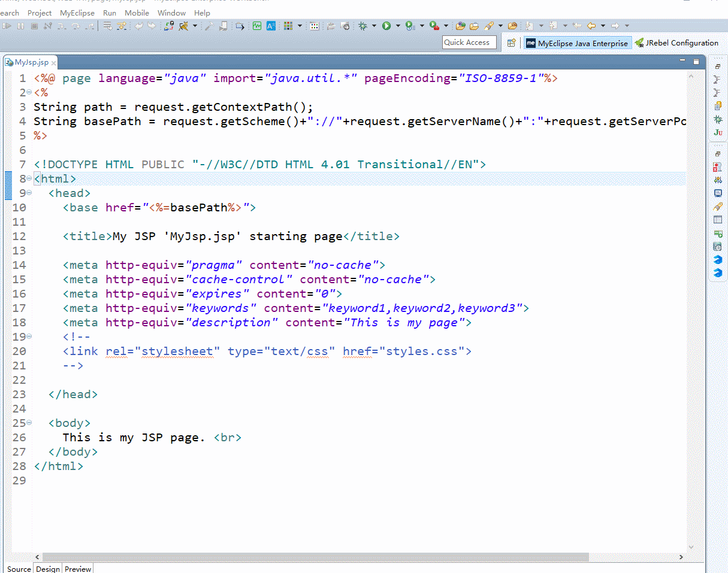Collapse the comment fold at line 19
The width and height of the screenshot is (728, 573).
[x=29, y=336]
